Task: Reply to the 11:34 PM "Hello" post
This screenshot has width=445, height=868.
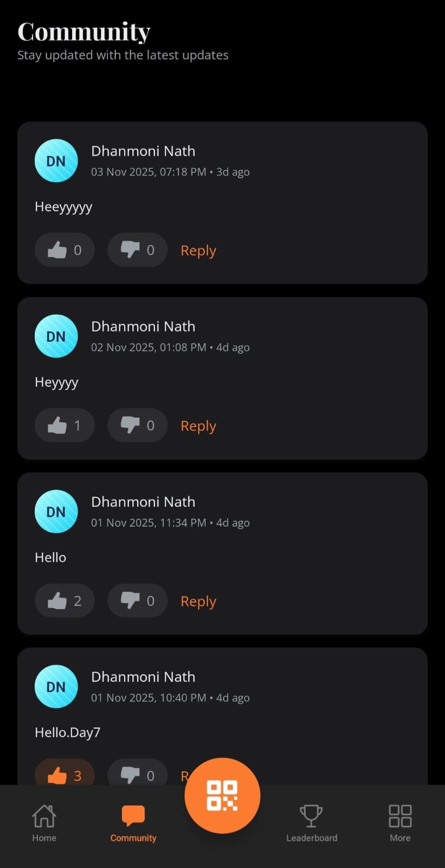Action: (198, 601)
